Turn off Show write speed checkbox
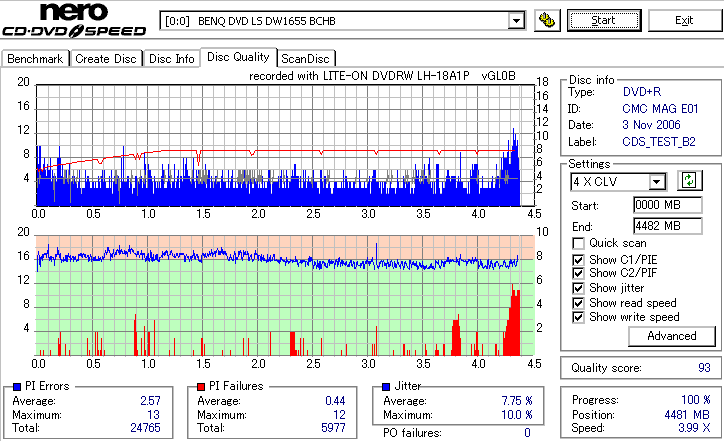 [x=578, y=317]
